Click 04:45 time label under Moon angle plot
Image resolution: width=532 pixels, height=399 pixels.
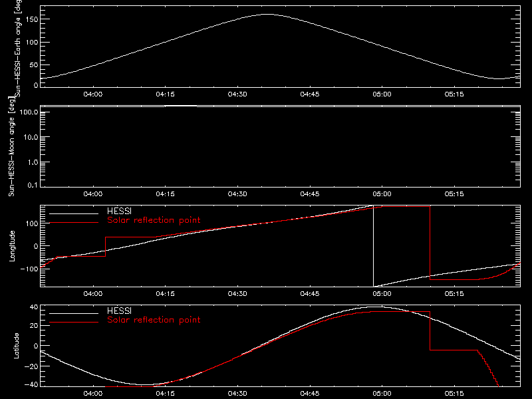coord(310,194)
